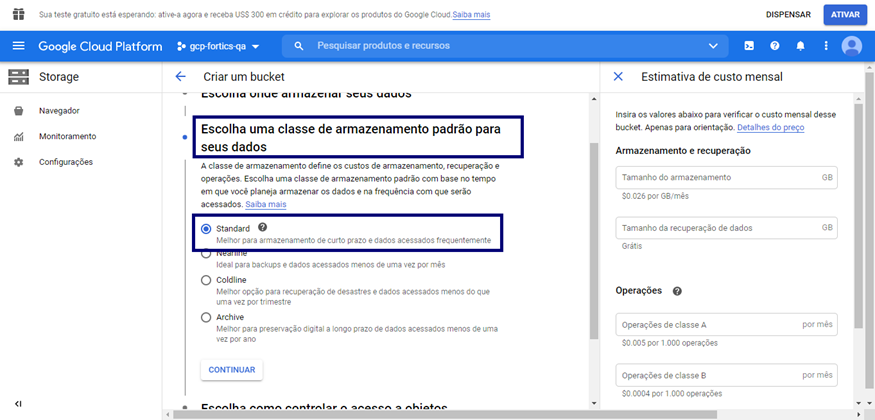
Task: Click the Grátis text under data retrieval
Action: (x=632, y=246)
